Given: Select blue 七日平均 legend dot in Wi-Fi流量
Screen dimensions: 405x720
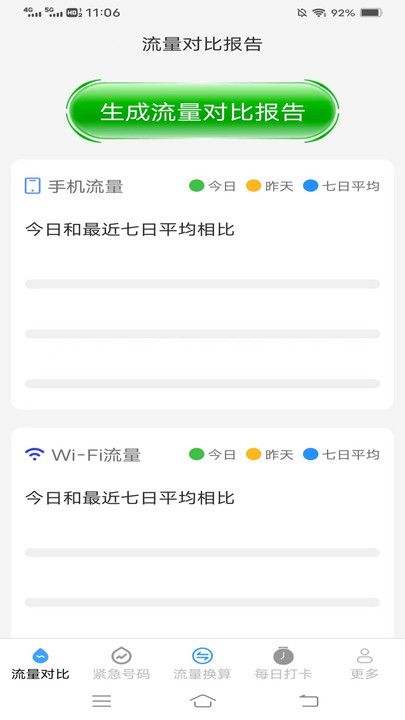Looking at the screenshot, I should [311, 454].
